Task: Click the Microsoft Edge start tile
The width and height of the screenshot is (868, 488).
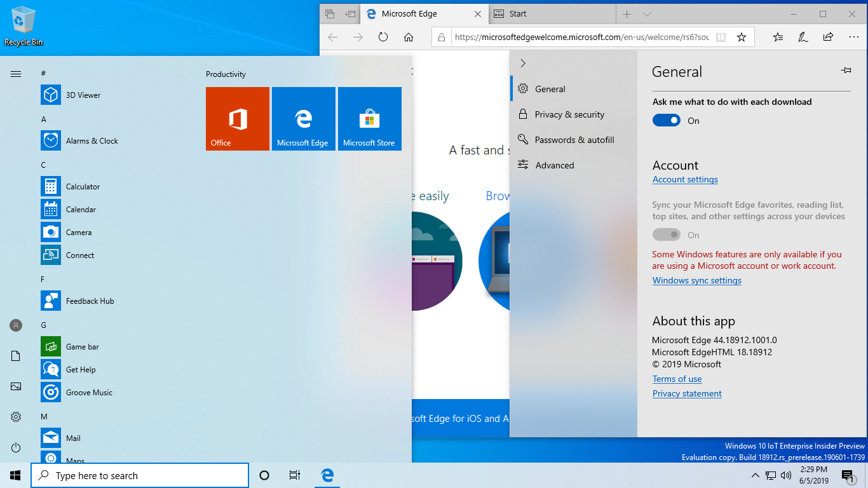Action: tap(304, 119)
